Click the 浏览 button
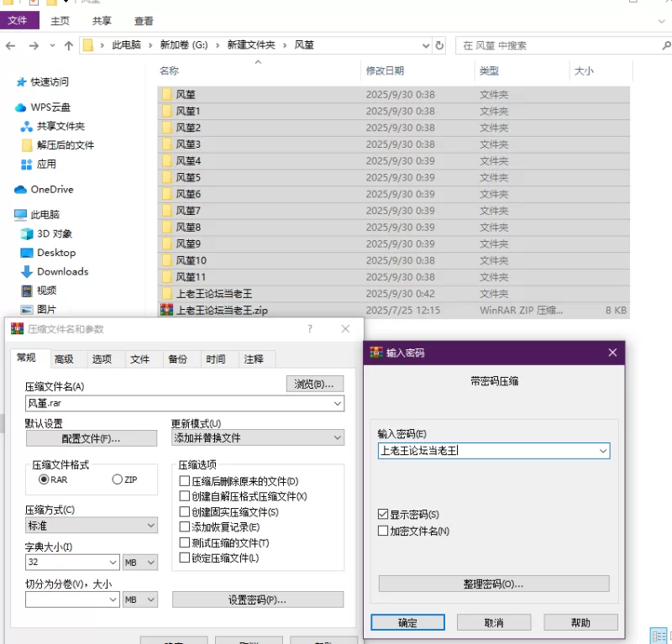 tap(315, 385)
